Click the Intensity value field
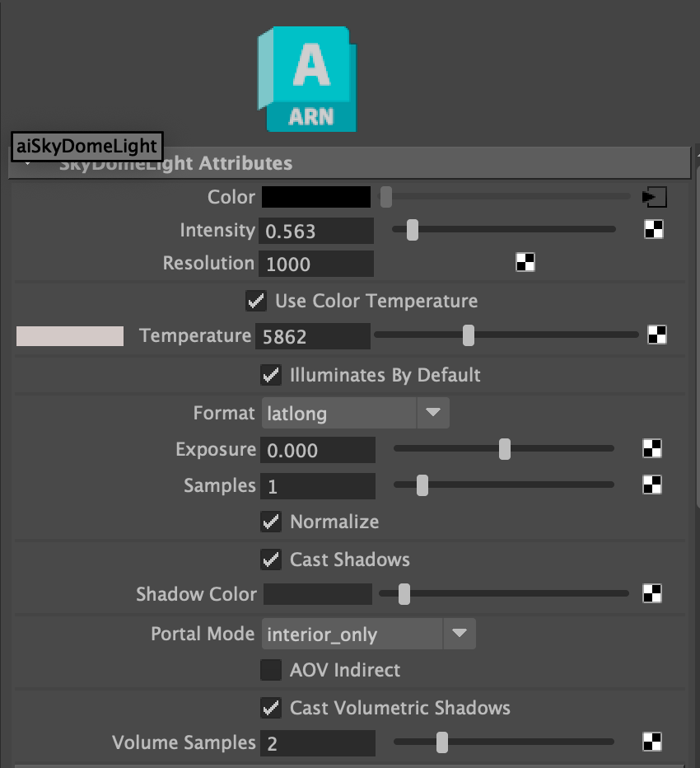The width and height of the screenshot is (700, 768). (x=316, y=231)
